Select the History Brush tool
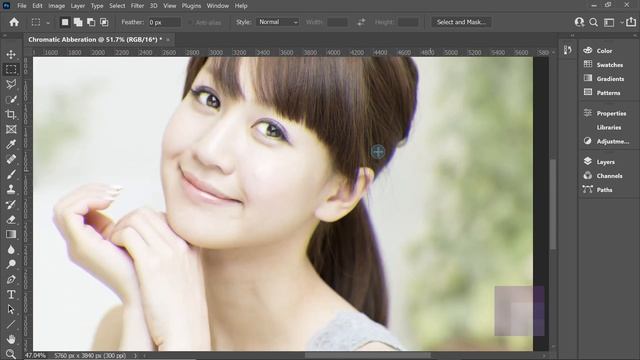 click(11, 204)
